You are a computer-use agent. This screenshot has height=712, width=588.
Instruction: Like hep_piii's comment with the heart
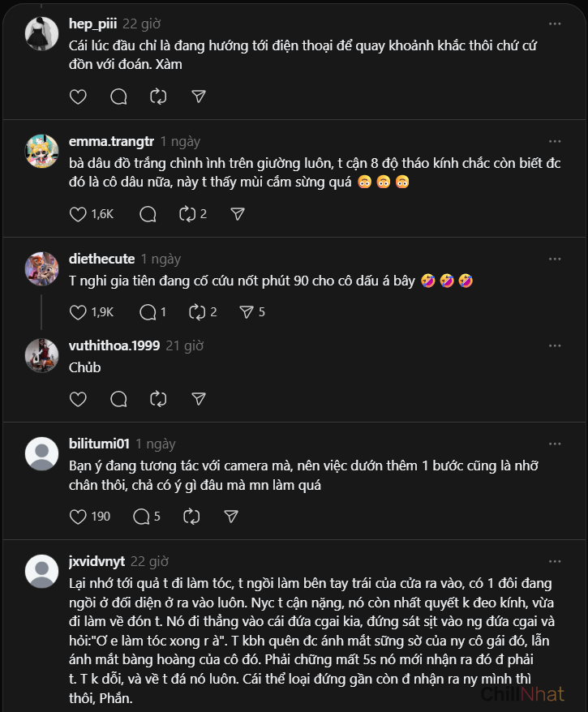point(78,97)
